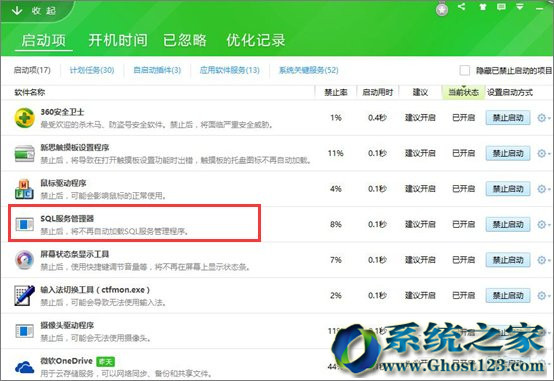554x381 pixels.
Task: Open gear dropdown for 新思触摸板设置程序 row
Action: 543,153
